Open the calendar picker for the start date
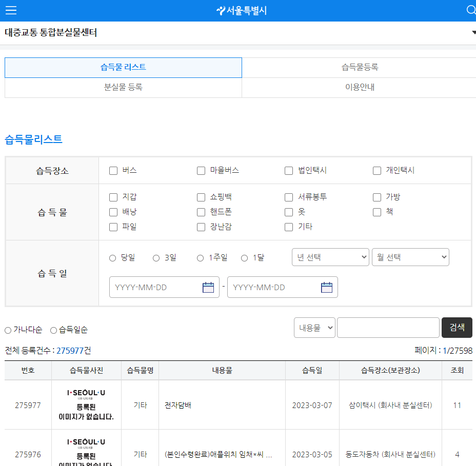 coord(208,287)
